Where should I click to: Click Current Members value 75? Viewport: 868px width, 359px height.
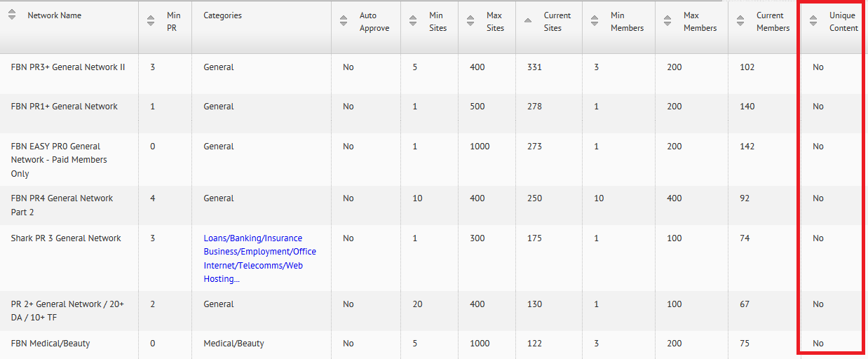(745, 344)
